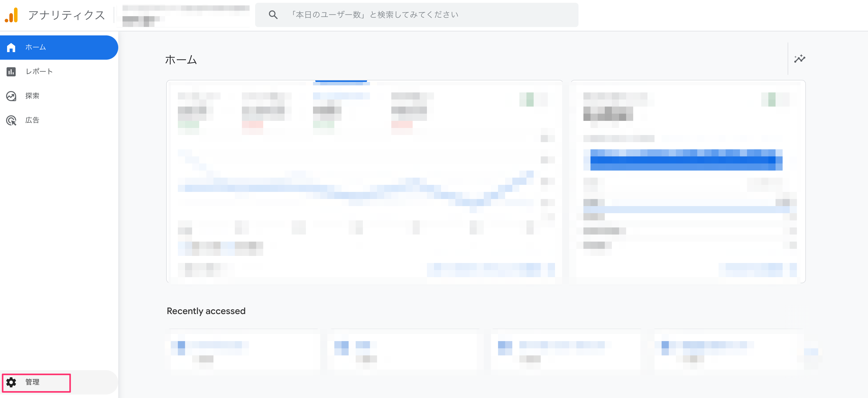868x398 pixels.
Task: Open the ホーム sidebar item
Action: (59, 47)
